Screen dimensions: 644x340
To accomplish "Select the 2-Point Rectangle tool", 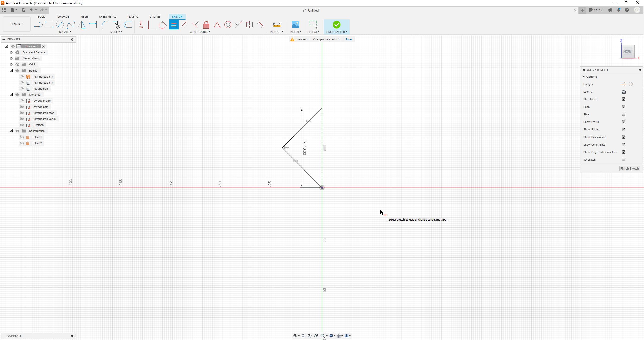I will point(49,24).
